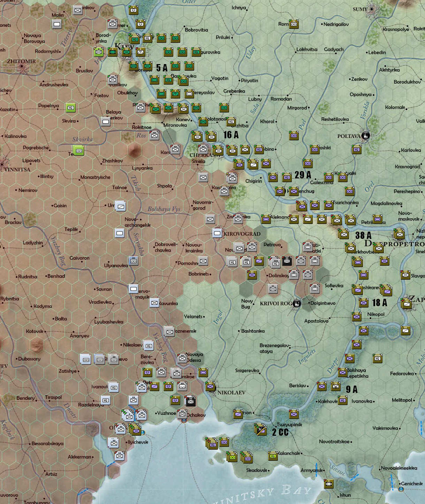This screenshot has width=425, height=504.
Task: Click the 18 A army label
Action: click(380, 303)
